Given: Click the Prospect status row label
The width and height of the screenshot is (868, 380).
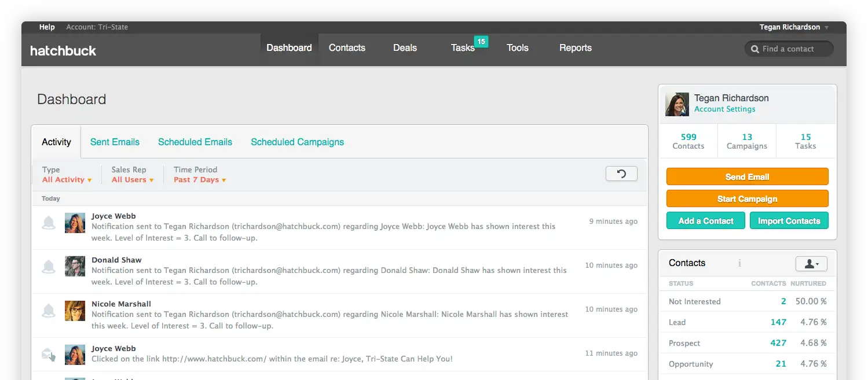Looking at the screenshot, I should (x=684, y=344).
